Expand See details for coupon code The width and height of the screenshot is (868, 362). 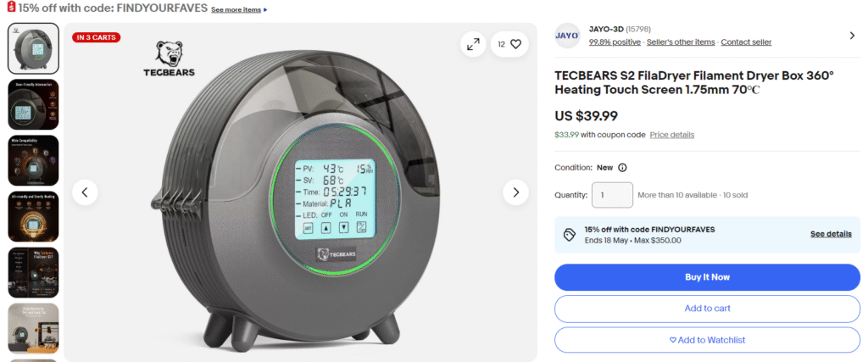click(831, 234)
